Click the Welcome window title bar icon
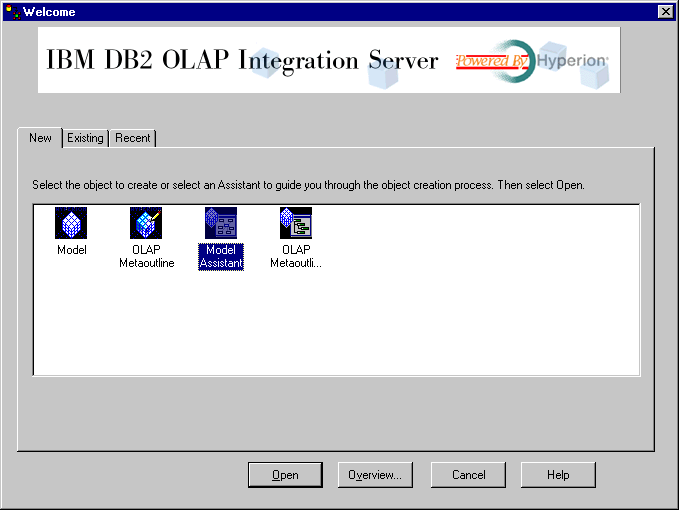 click(13, 12)
